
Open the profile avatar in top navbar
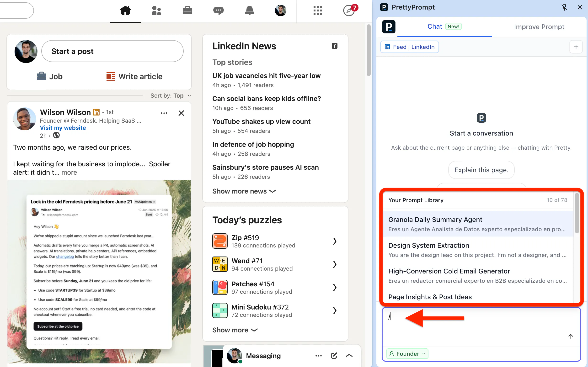click(x=281, y=10)
